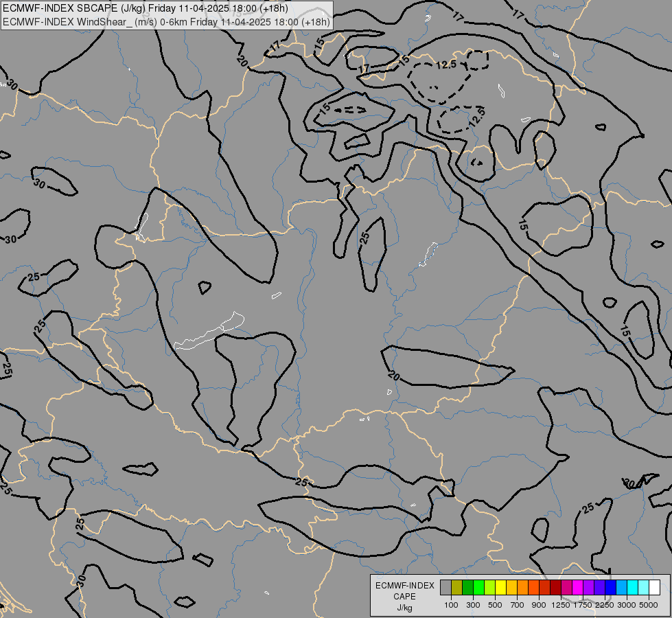Pick the pure blue legend swatch
The width and height of the screenshot is (672, 618).
(611, 588)
